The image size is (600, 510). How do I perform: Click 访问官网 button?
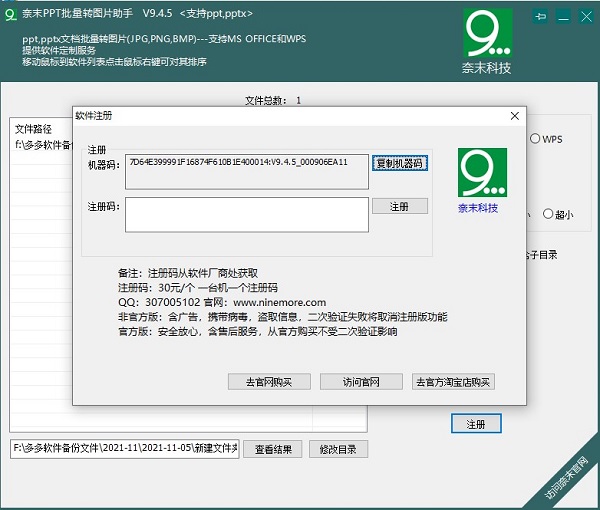(361, 382)
